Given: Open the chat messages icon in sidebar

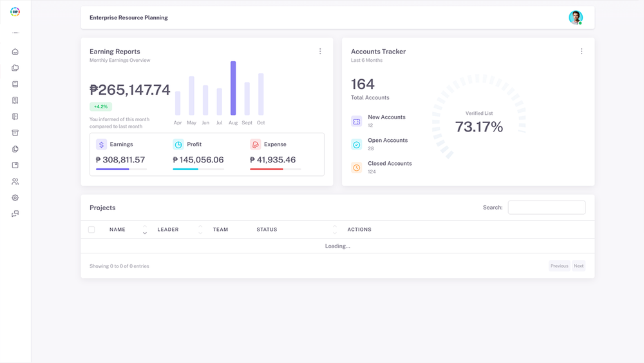Looking at the screenshot, I should (15, 214).
